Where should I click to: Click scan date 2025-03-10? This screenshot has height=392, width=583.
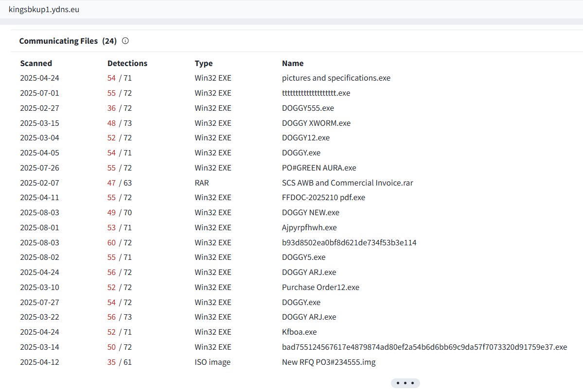coord(39,287)
